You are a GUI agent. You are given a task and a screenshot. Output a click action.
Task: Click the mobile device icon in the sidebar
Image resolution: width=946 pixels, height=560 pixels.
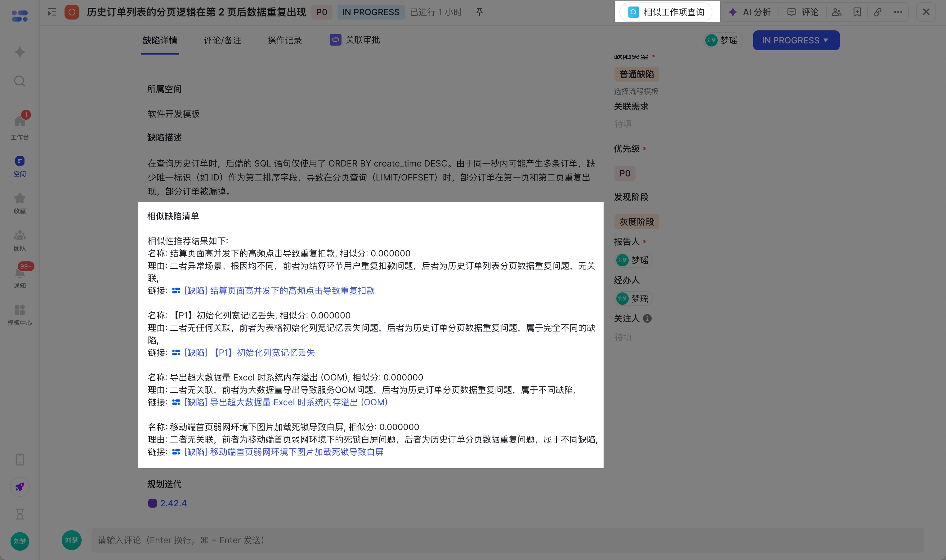[20, 459]
